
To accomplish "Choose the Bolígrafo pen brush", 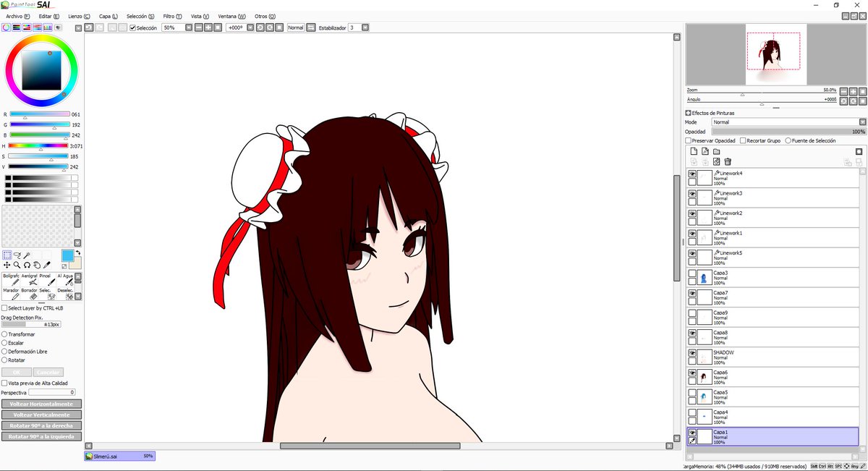I will point(11,279).
